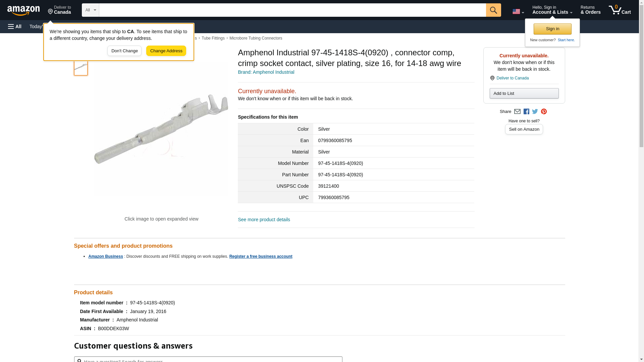The height and width of the screenshot is (362, 644).
Task: Open the All hamburger menu
Action: [15, 26]
